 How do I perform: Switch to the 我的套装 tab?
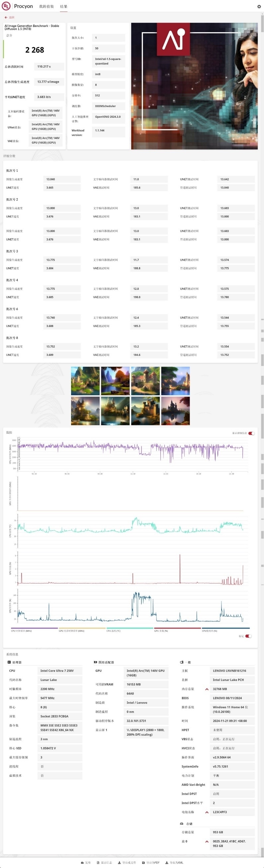[46, 6]
